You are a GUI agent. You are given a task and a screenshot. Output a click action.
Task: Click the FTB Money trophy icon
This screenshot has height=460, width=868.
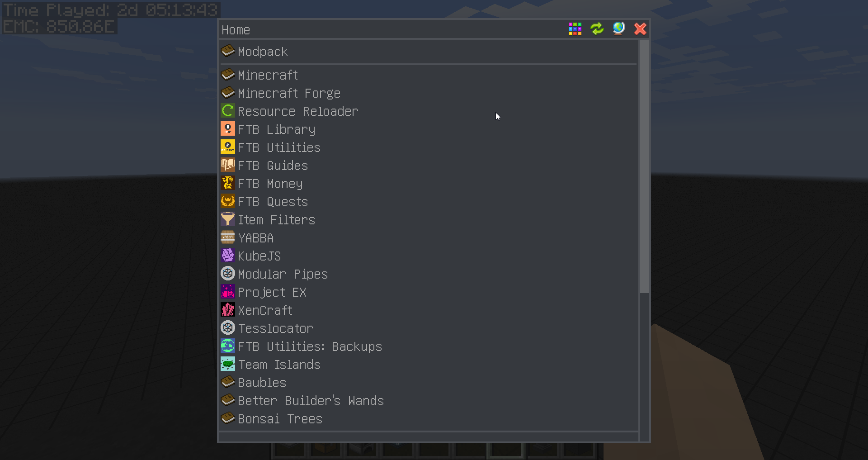(x=228, y=183)
